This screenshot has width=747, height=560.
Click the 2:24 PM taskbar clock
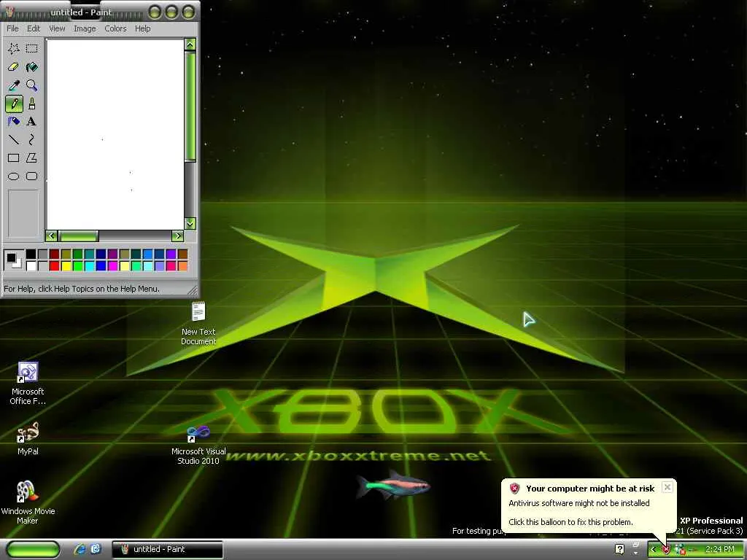(x=720, y=550)
